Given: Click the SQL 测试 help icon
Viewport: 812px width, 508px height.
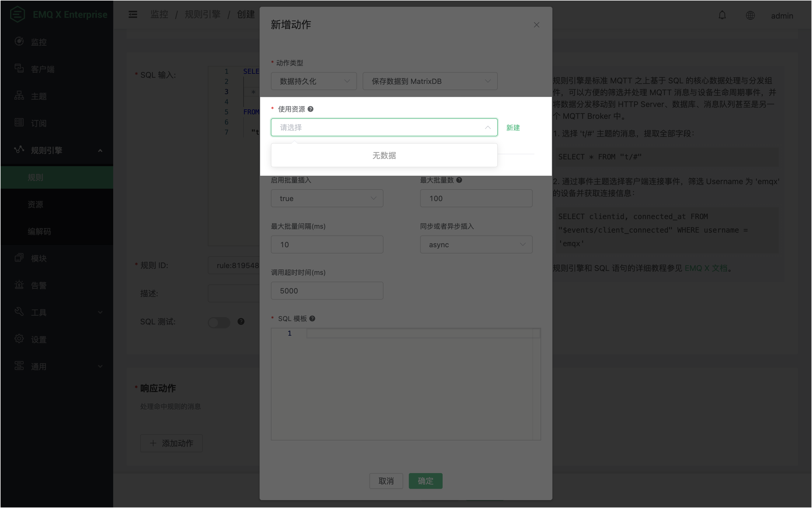Looking at the screenshot, I should click(241, 322).
